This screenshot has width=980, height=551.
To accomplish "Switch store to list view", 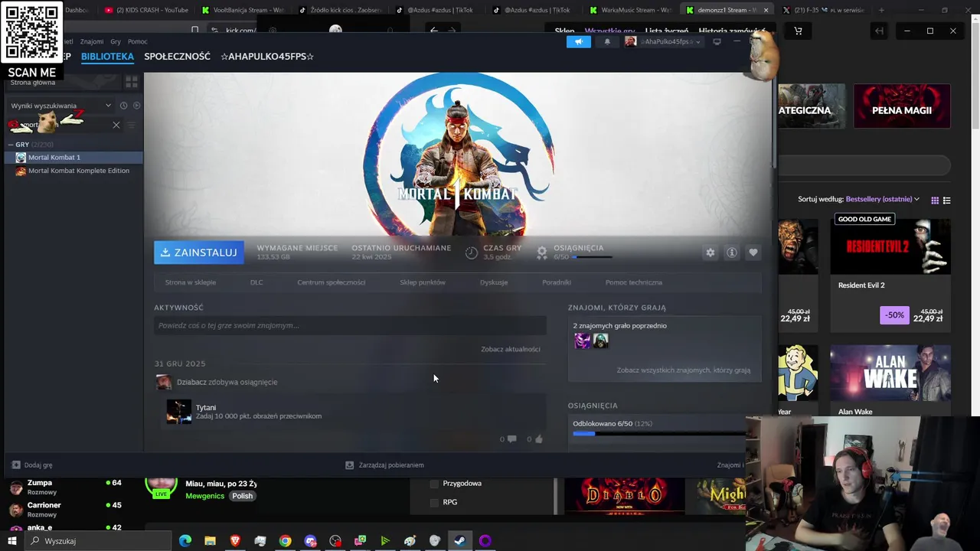I will click(x=947, y=201).
